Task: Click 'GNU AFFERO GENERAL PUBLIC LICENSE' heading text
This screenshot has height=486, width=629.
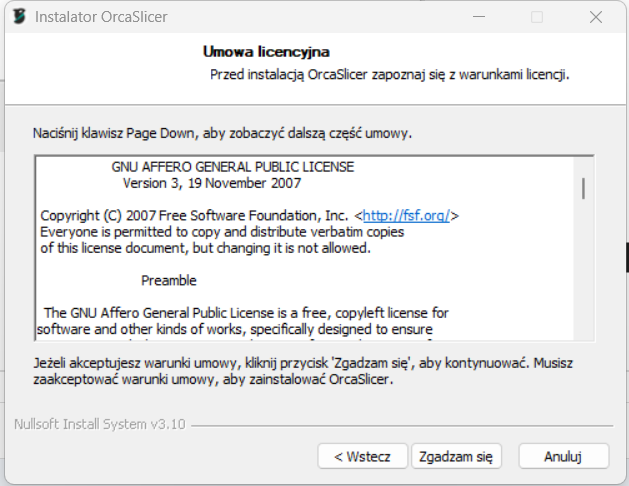Action: (233, 167)
